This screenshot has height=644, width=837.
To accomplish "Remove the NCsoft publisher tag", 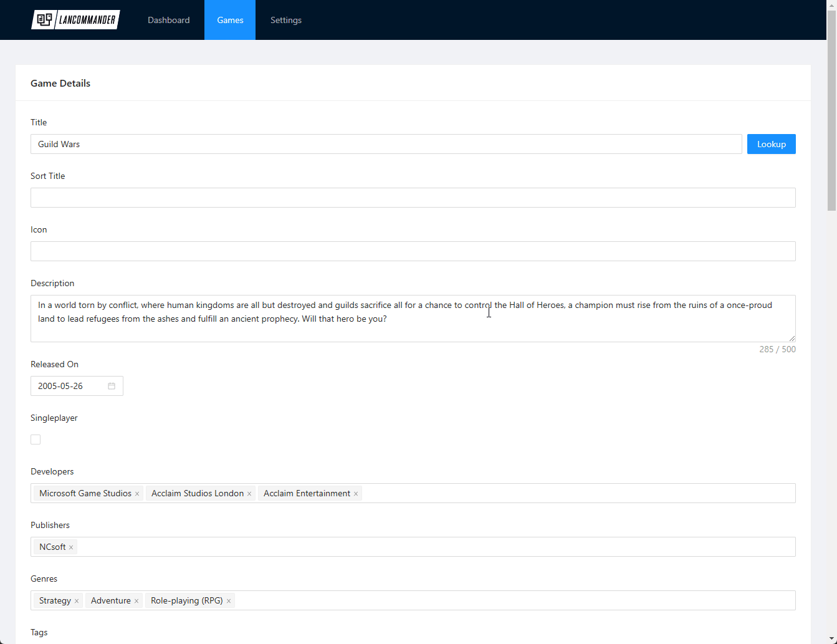I will 71,547.
